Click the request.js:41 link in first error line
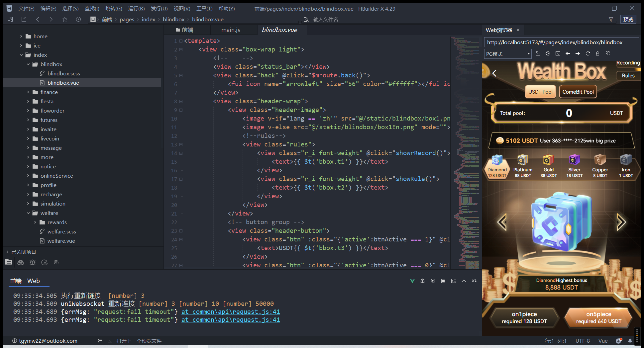Viewport: 644px width, 348px height. (231, 312)
